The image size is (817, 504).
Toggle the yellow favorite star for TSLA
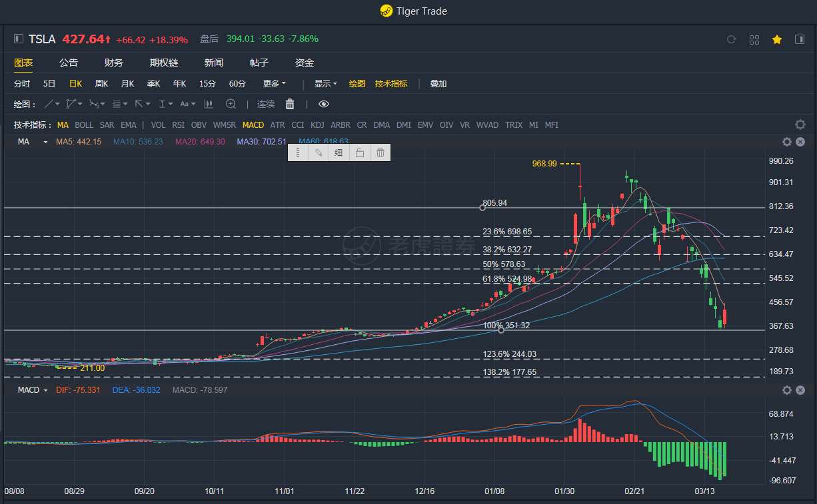pyautogui.click(x=777, y=40)
